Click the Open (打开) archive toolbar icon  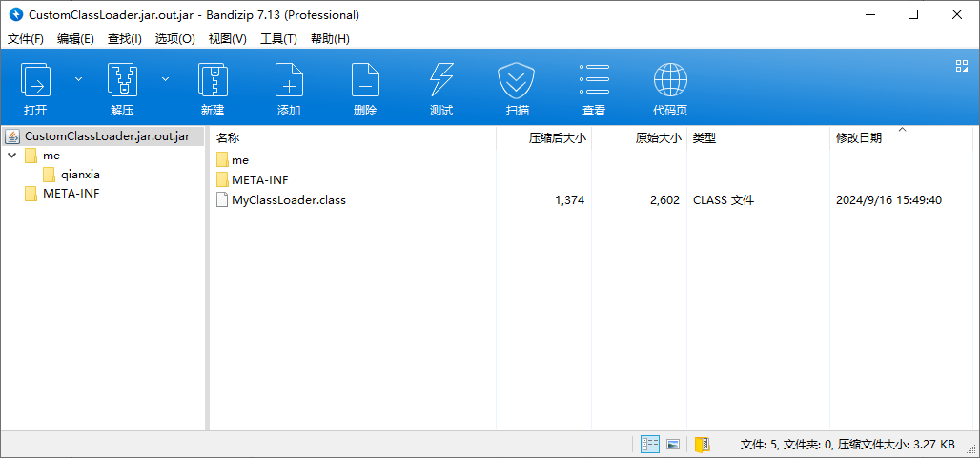[x=35, y=80]
